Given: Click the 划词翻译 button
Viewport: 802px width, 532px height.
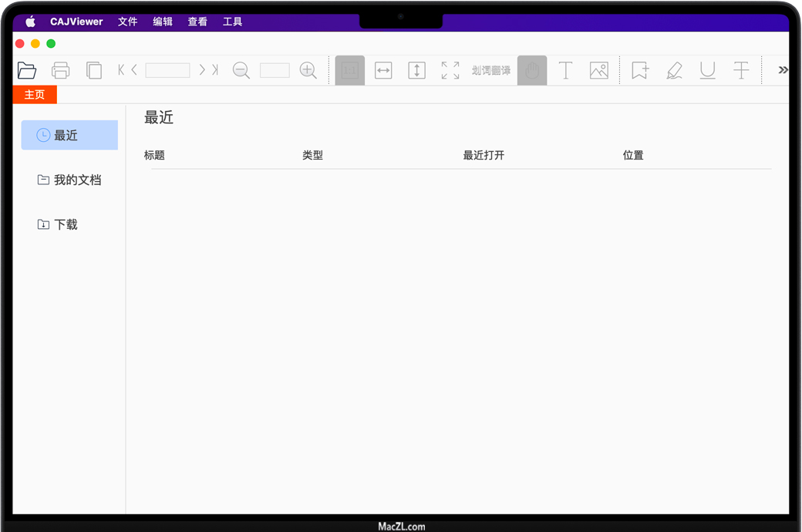Looking at the screenshot, I should tap(491, 70).
